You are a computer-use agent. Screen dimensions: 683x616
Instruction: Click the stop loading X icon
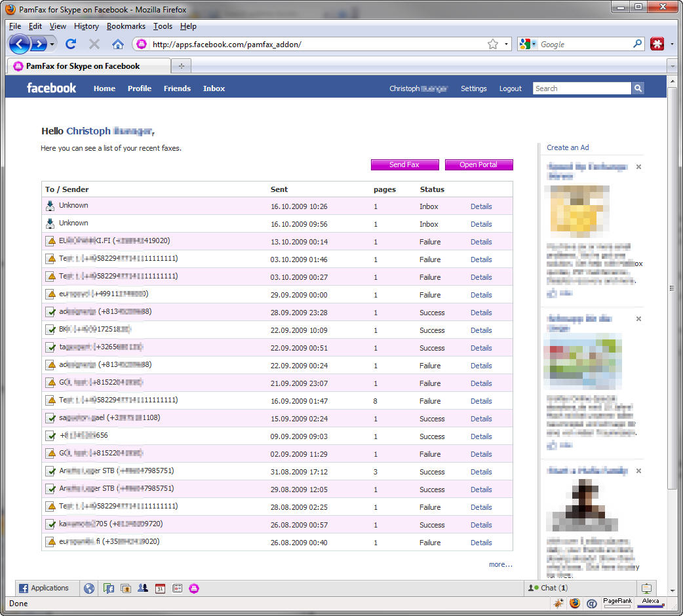94,44
